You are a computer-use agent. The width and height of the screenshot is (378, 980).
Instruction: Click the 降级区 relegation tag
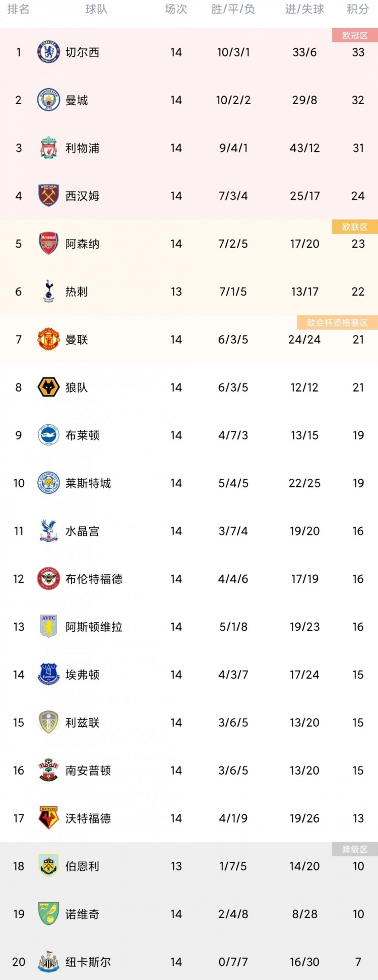tap(355, 849)
